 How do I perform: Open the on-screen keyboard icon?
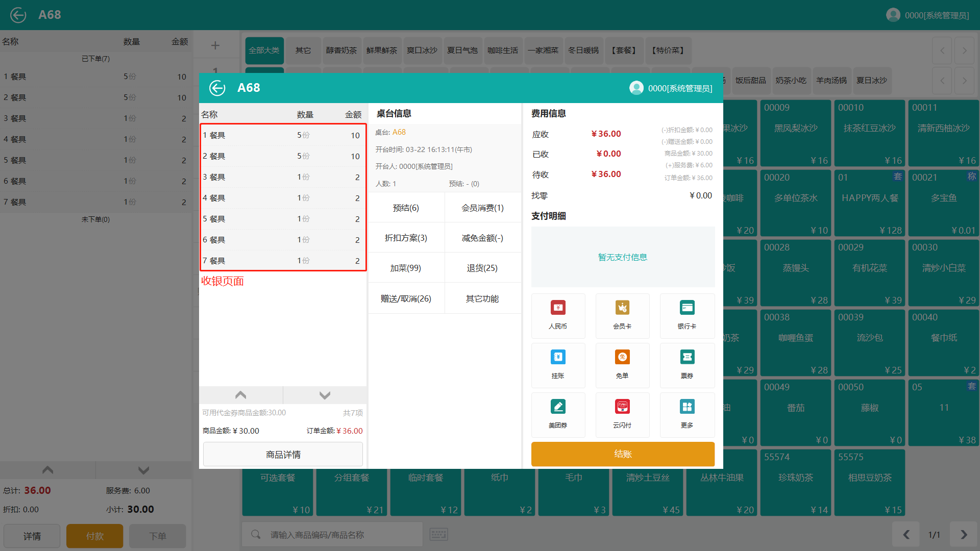(x=438, y=534)
